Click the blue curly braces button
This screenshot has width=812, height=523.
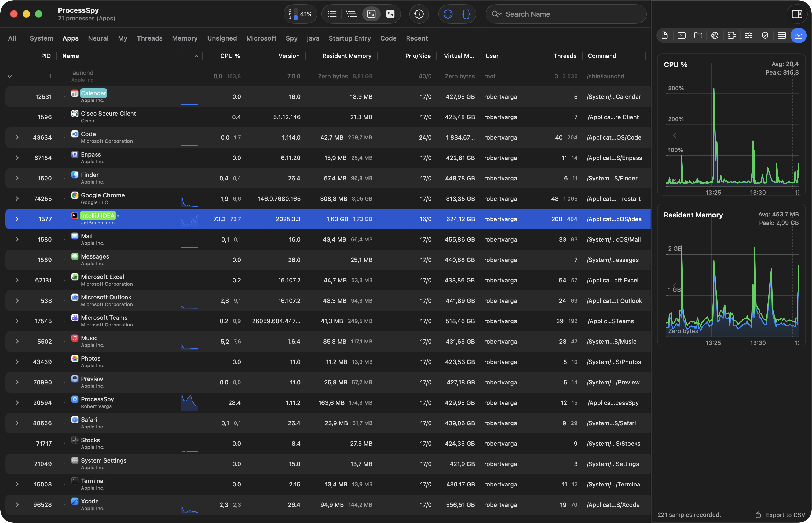point(466,14)
